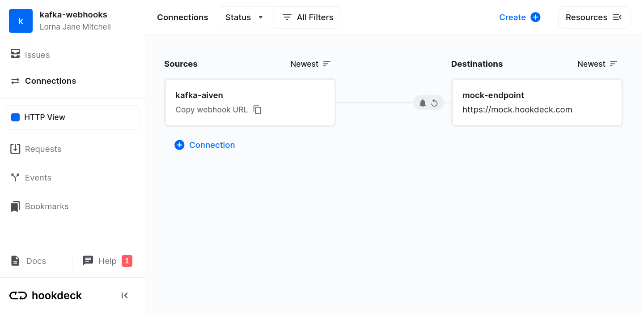Open the Status filter dropdown
This screenshot has width=644, height=314.
[246, 17]
